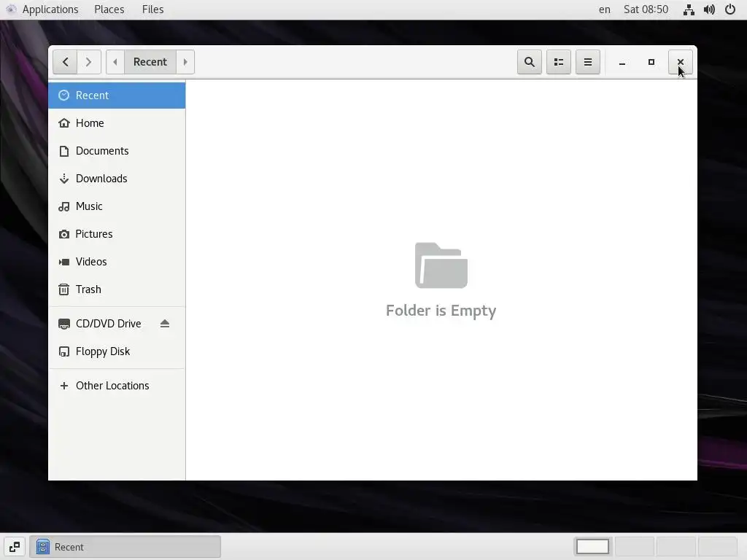Switch to the first workspace
Viewport: 747px width, 560px height.
pyautogui.click(x=592, y=547)
